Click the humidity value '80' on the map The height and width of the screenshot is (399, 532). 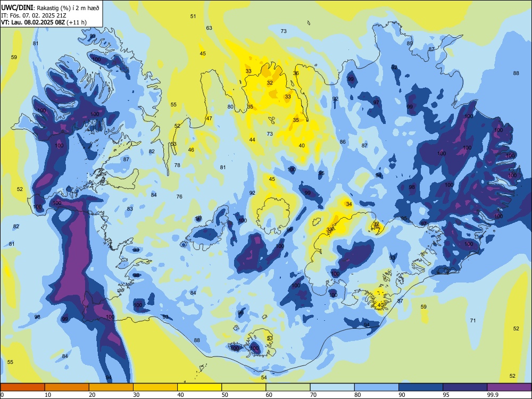[230, 106]
